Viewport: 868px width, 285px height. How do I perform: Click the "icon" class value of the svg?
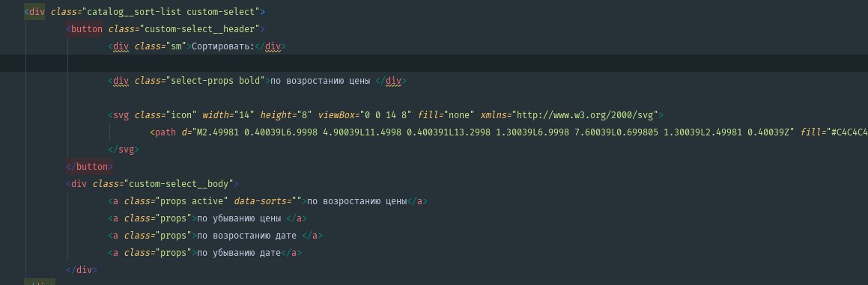coord(181,115)
